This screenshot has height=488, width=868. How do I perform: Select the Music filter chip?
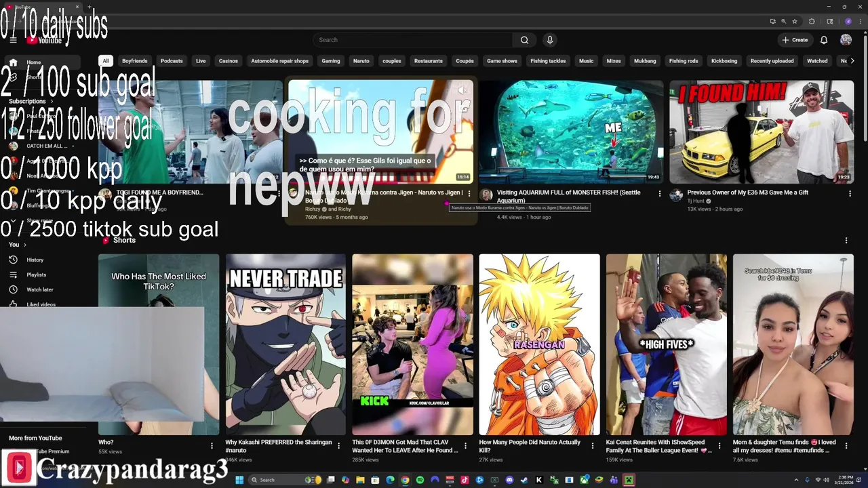[586, 61]
